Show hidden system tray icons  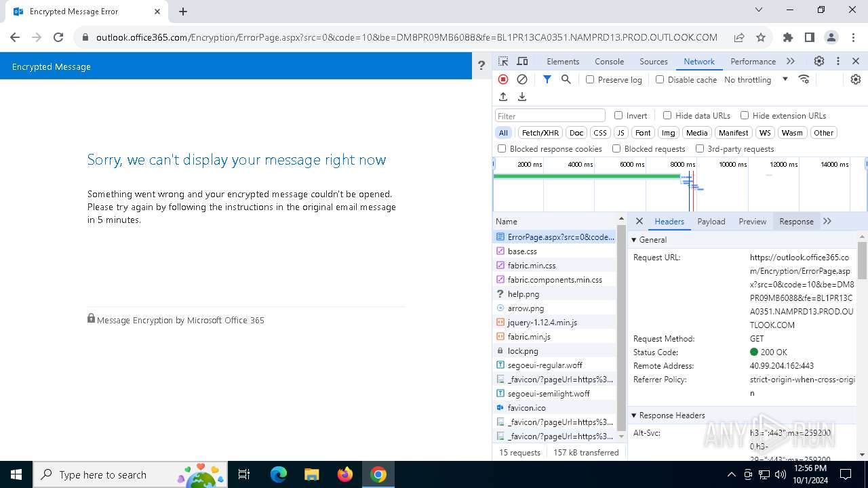[x=731, y=474]
